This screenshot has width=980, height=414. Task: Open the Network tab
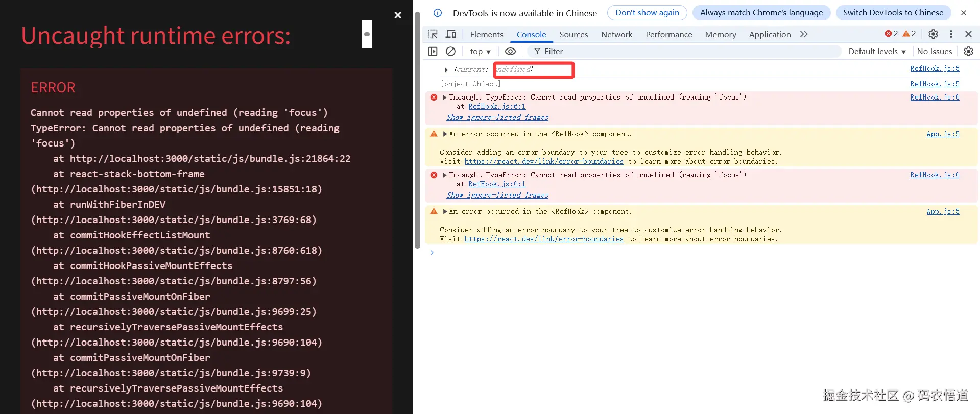click(x=616, y=34)
